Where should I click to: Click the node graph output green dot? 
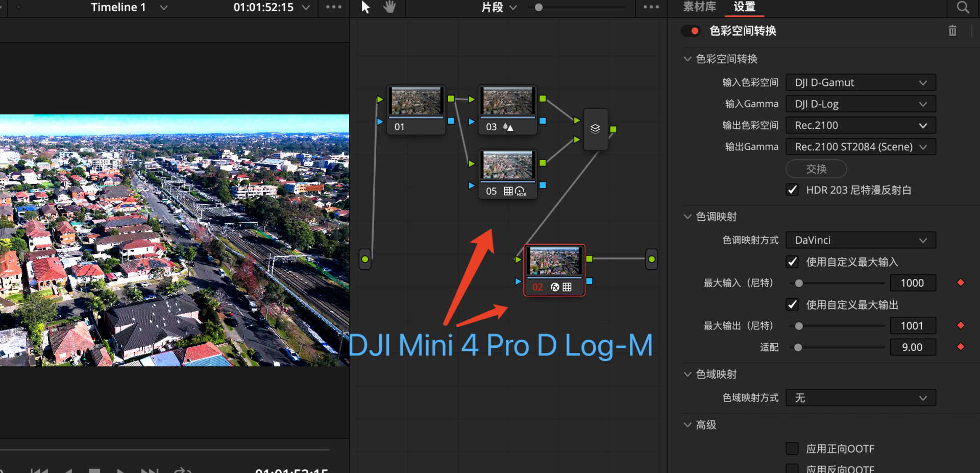[x=652, y=259]
